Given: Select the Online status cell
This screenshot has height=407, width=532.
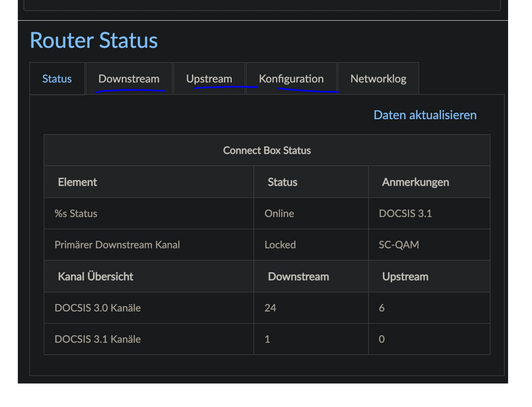Looking at the screenshot, I should pyautogui.click(x=279, y=214).
